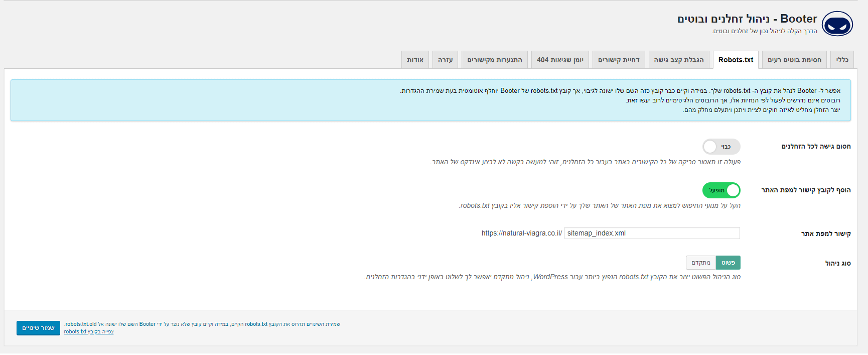The height and width of the screenshot is (355, 868).
Task: Select פשוט management type
Action: pyautogui.click(x=728, y=263)
